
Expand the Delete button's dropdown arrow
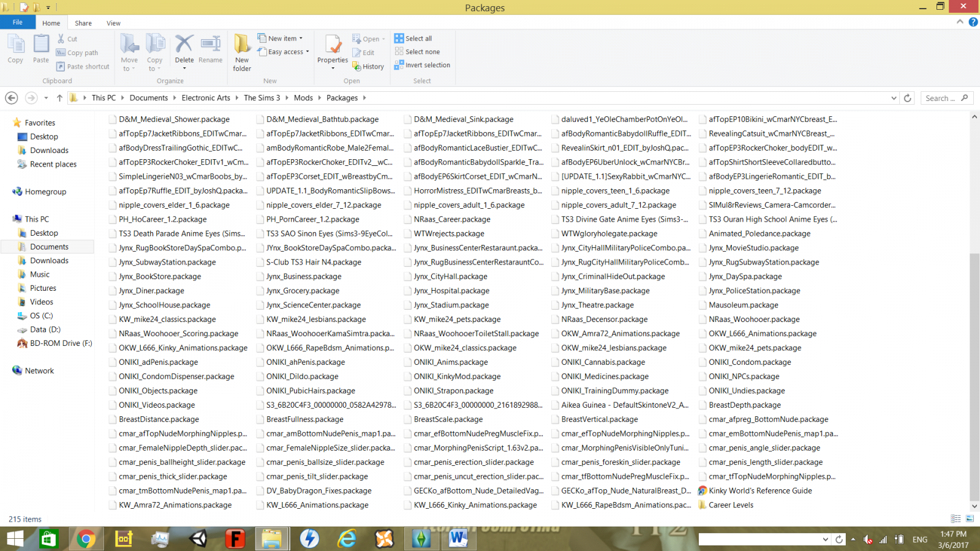point(184,69)
